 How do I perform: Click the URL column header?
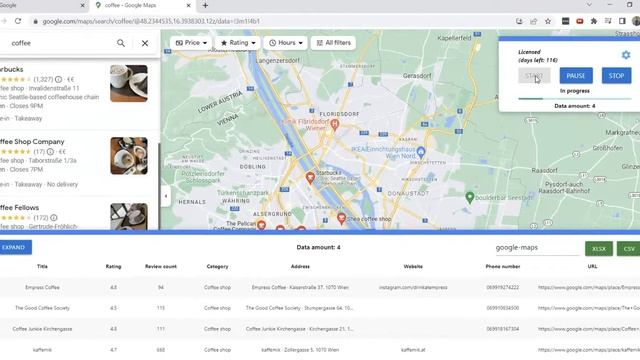click(x=592, y=267)
